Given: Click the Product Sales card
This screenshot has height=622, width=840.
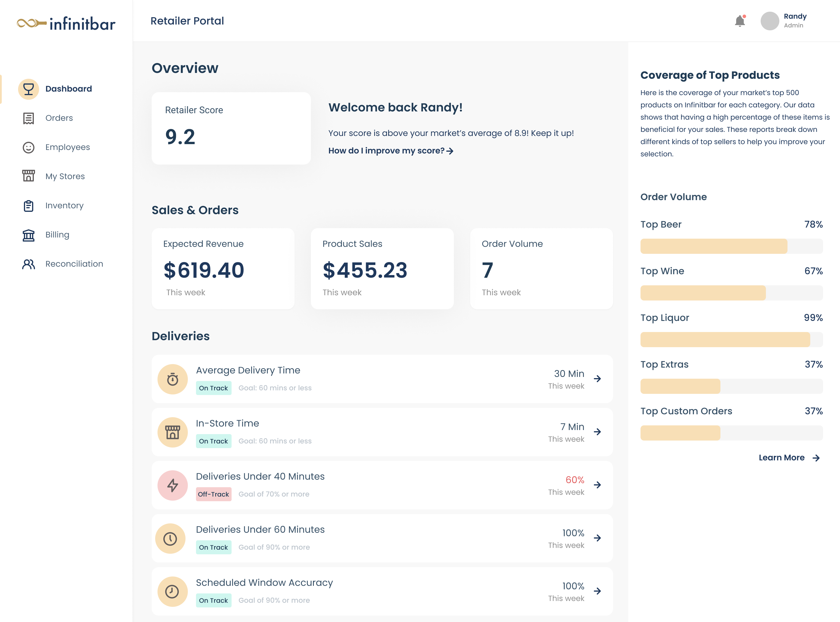Looking at the screenshot, I should pyautogui.click(x=382, y=268).
